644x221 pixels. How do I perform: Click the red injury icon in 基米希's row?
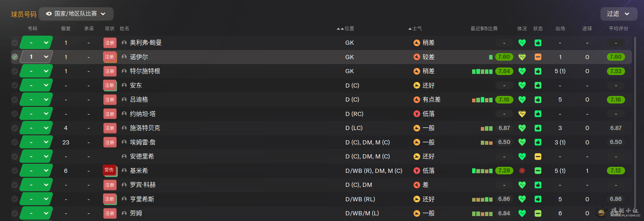pyautogui.click(x=522, y=171)
